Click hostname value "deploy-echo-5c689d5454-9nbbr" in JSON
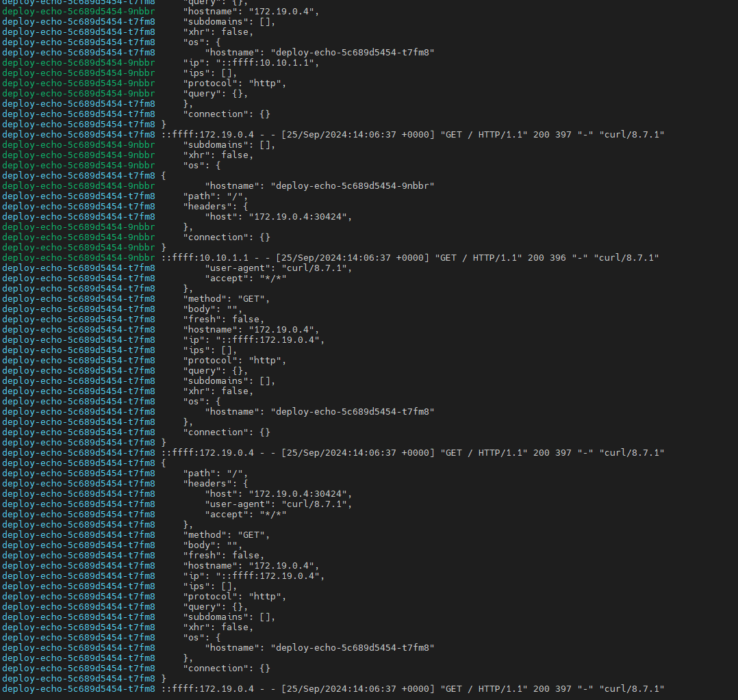Viewport: 738px width, 700px height. click(353, 186)
